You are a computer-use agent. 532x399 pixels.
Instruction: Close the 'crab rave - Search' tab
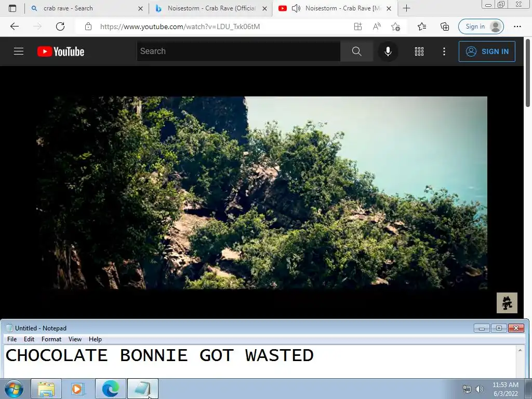coord(140,9)
